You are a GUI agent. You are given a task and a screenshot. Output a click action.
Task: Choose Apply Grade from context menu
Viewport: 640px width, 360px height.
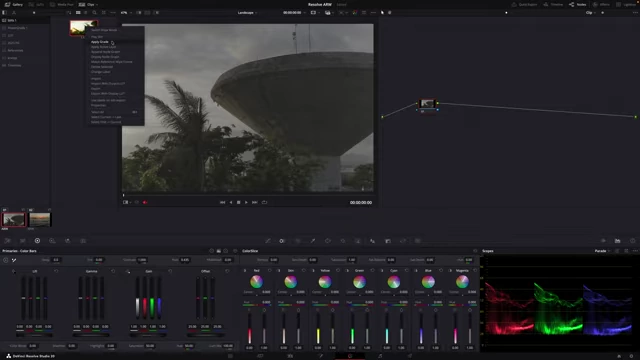point(100,42)
